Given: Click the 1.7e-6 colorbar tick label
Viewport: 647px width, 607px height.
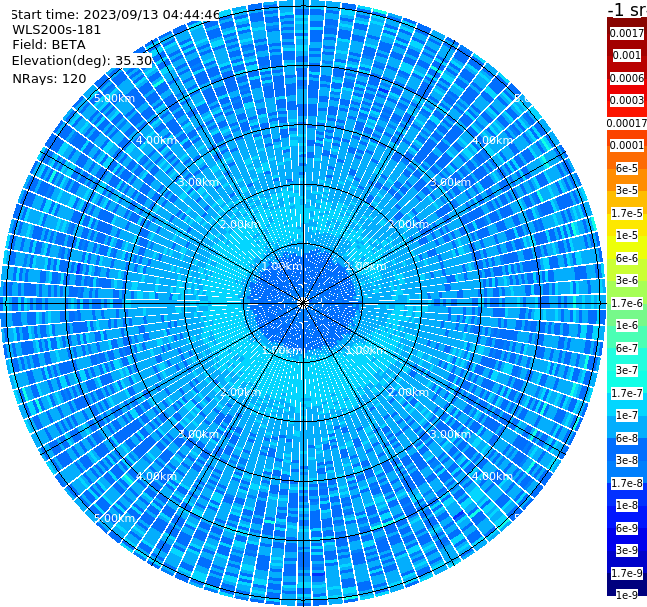Looking at the screenshot, I should tap(627, 303).
